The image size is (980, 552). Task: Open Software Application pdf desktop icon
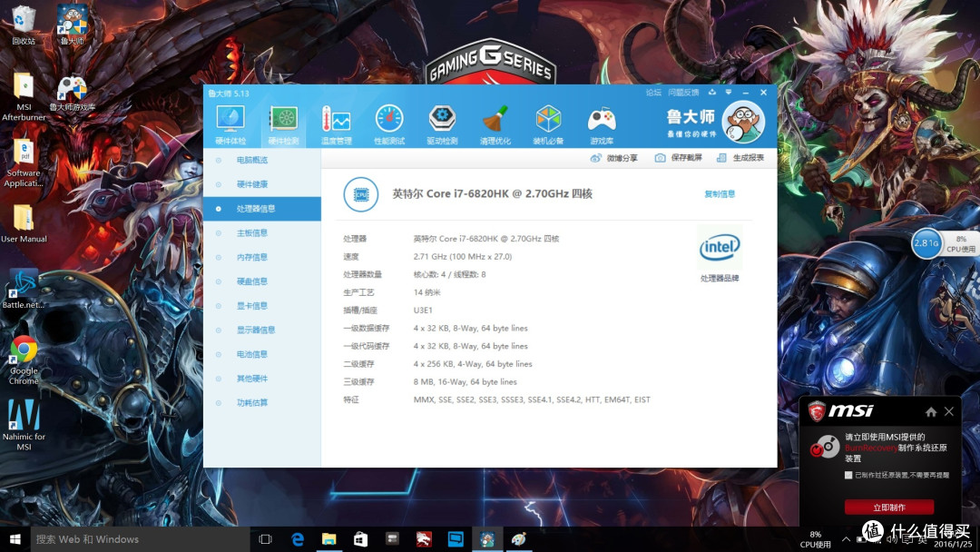pyautogui.click(x=24, y=163)
